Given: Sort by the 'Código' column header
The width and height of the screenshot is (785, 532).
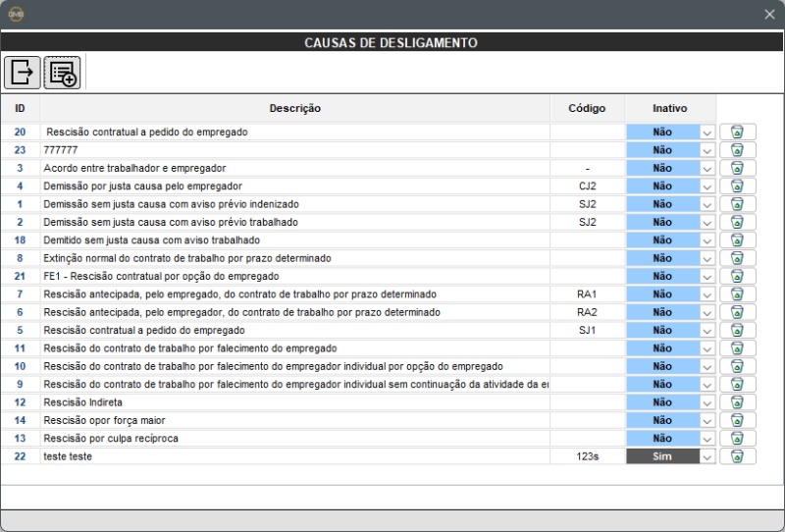Looking at the screenshot, I should [587, 108].
